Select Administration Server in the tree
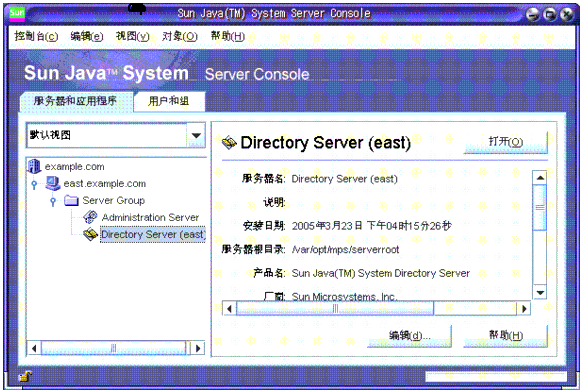 (x=150, y=217)
